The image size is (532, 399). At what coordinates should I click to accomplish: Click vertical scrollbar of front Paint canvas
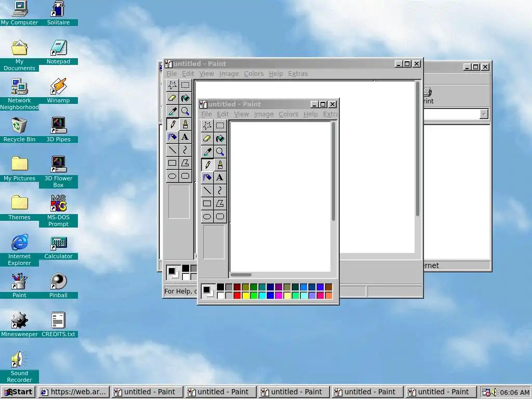tap(334, 171)
